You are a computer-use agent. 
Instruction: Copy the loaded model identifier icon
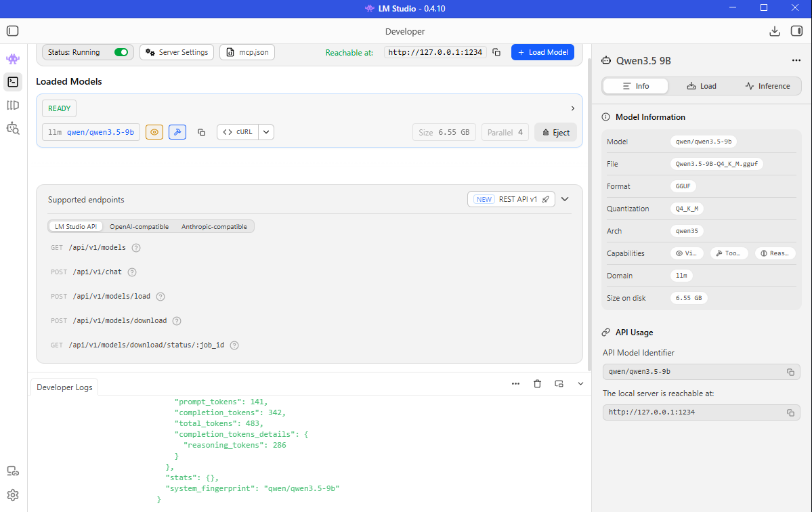coord(201,132)
